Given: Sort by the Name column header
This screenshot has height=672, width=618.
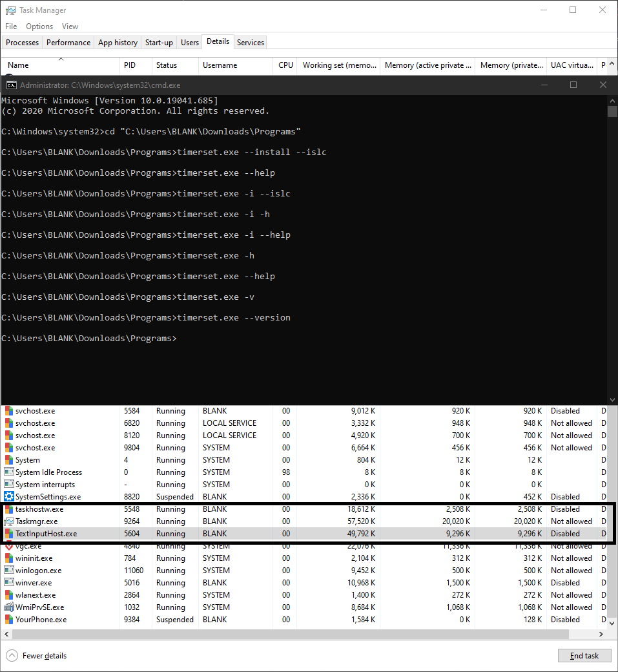Looking at the screenshot, I should coord(61,65).
